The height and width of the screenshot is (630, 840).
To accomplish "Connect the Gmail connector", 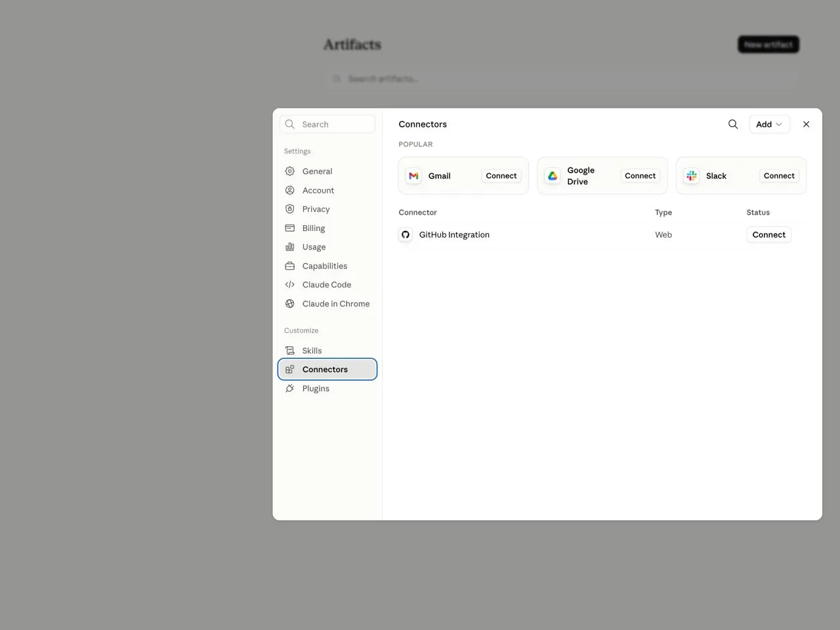I will 501,176.
